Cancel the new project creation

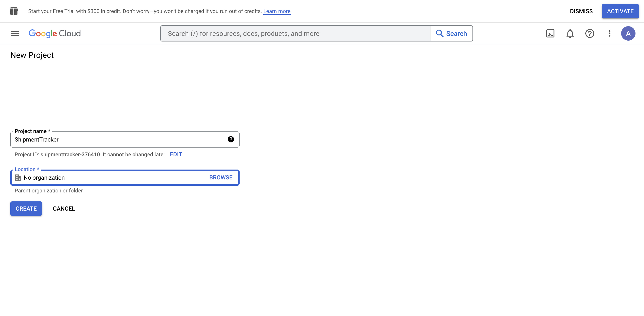(64, 208)
